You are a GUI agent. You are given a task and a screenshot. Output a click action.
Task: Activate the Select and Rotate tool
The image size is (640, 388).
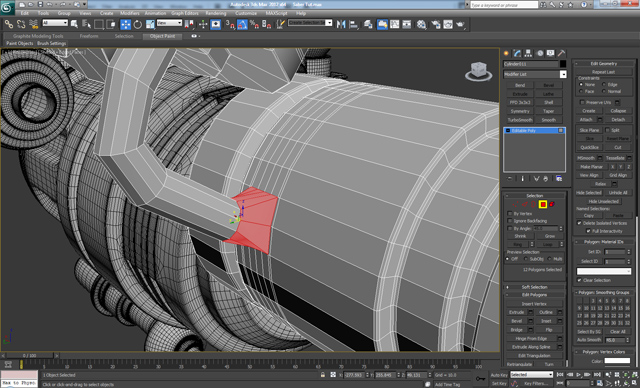(x=138, y=24)
